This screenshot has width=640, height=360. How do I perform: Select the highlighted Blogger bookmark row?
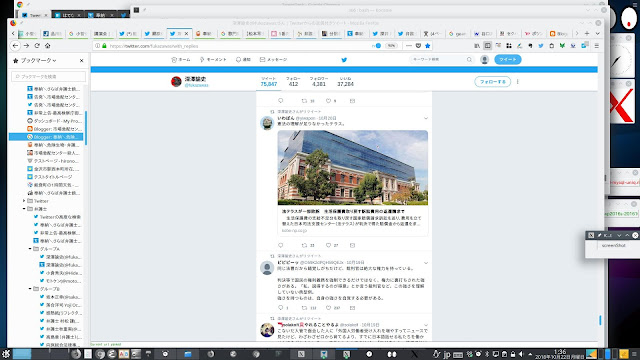(46, 137)
